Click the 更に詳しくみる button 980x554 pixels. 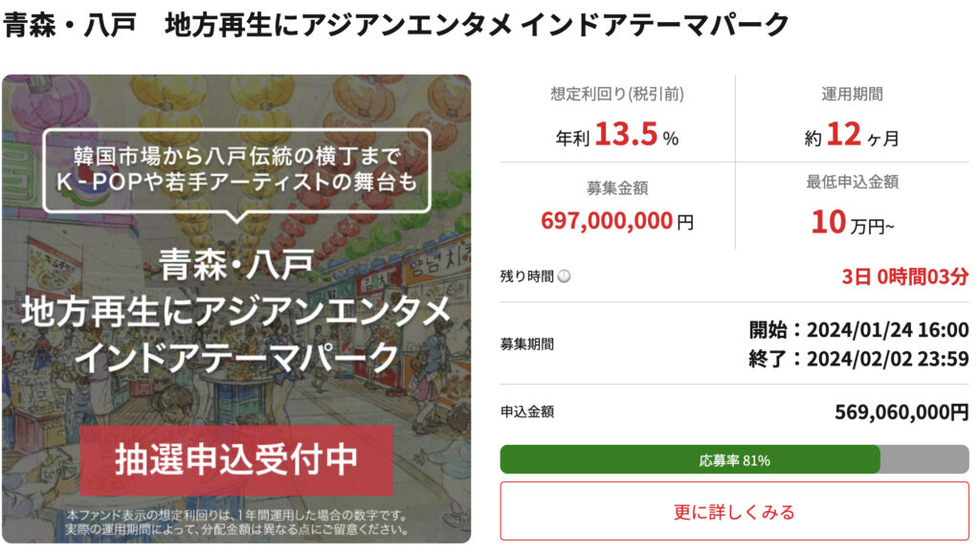(x=734, y=512)
